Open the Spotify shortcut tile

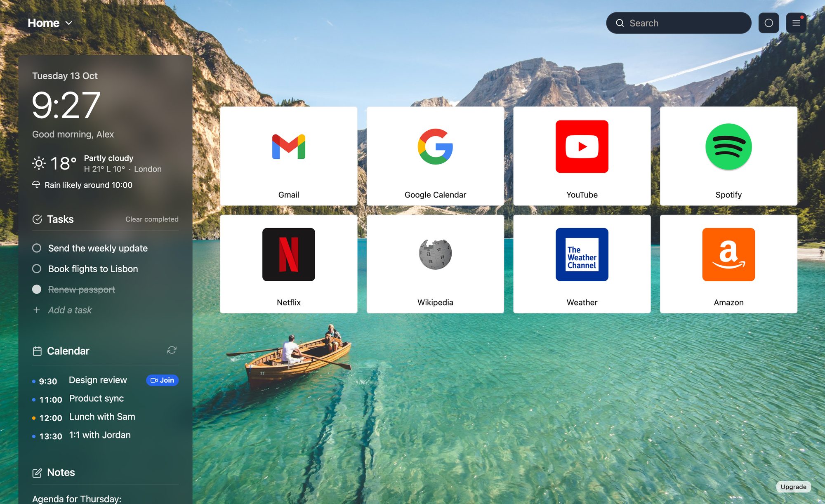(728, 156)
